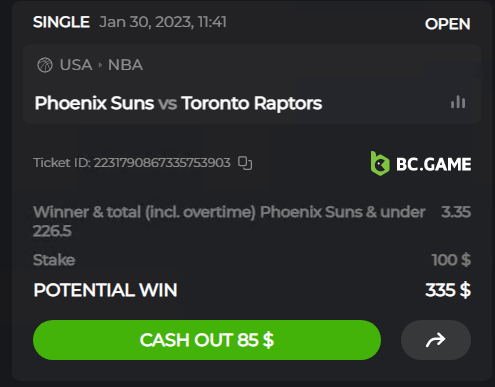Image resolution: width=495 pixels, height=387 pixels.
Task: Click the basketball sport icon
Action: (45, 65)
